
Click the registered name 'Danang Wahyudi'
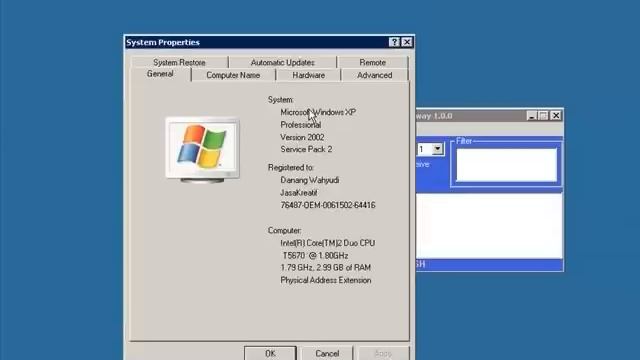tap(309, 180)
